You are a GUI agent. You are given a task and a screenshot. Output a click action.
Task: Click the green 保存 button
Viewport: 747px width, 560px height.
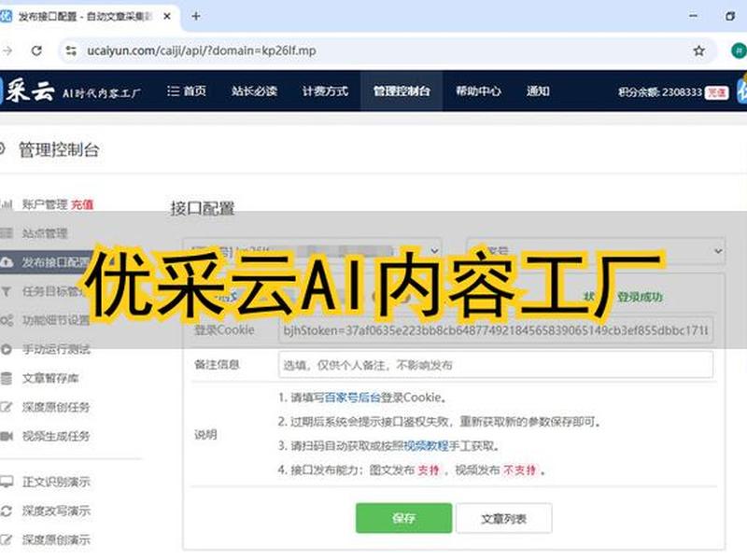click(x=403, y=518)
